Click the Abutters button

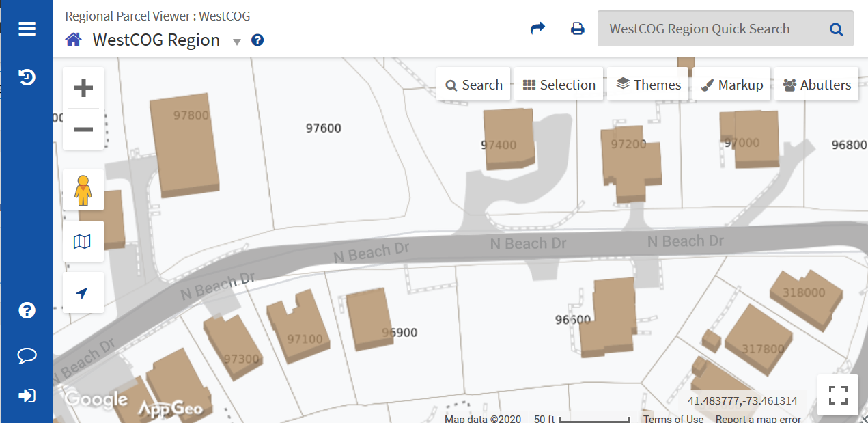[817, 85]
